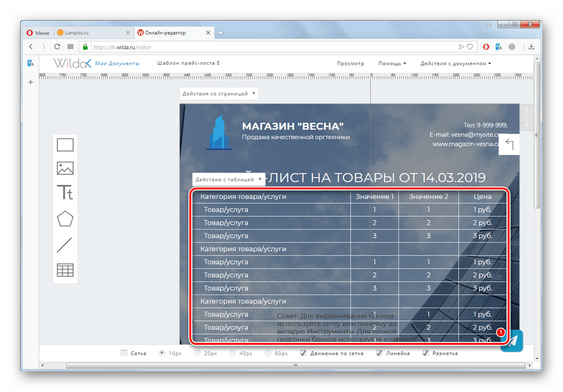Close the Онлайн-редактор tab

[x=208, y=33]
